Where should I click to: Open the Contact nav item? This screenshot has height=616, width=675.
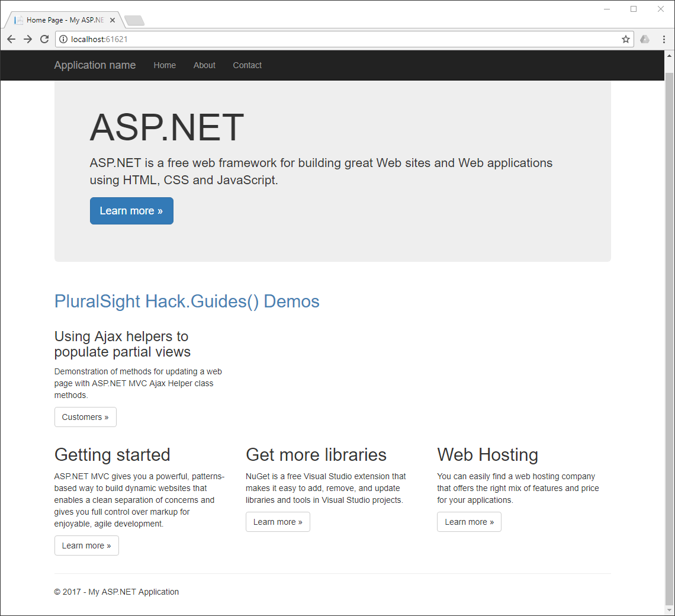click(x=247, y=65)
